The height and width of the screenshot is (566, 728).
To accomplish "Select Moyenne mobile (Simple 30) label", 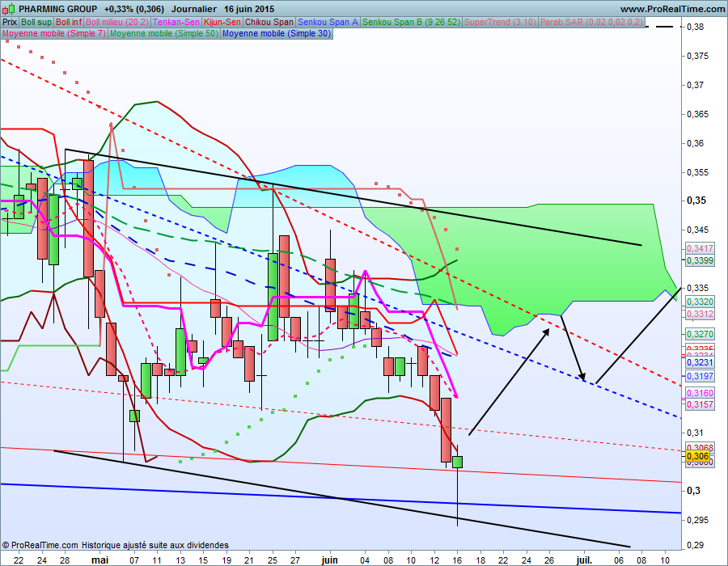I will point(277,33).
